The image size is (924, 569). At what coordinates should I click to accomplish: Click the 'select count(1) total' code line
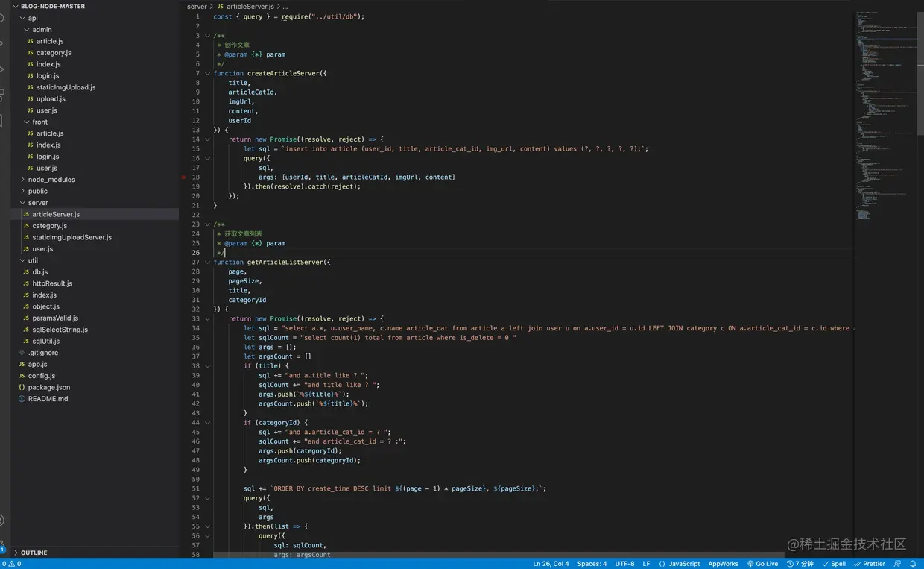click(380, 338)
